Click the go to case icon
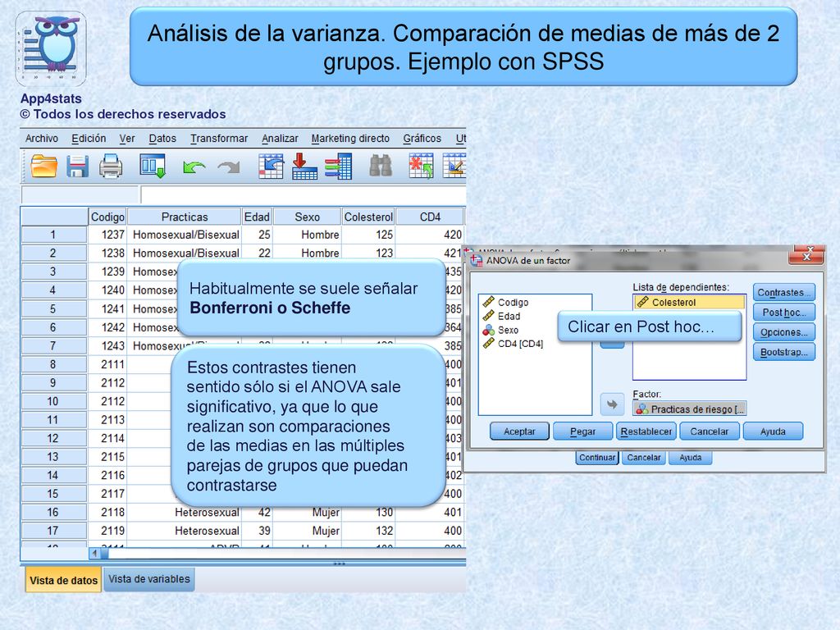840x630 pixels. [x=271, y=166]
